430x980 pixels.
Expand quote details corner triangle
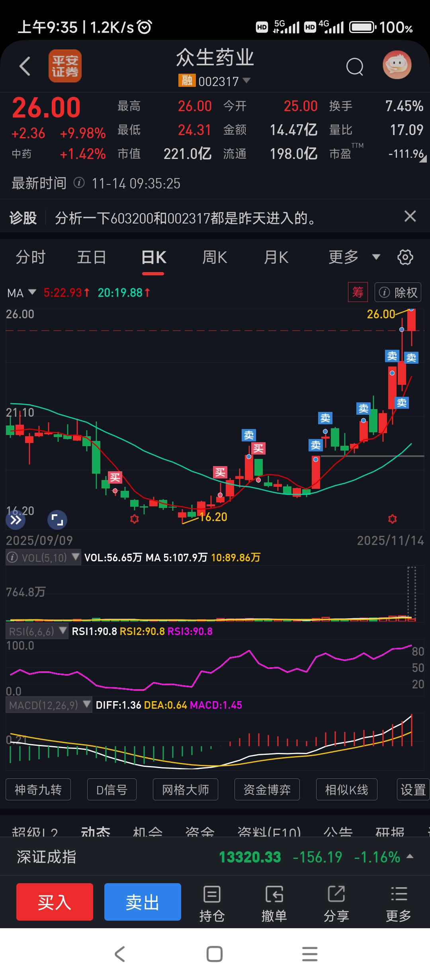423,159
